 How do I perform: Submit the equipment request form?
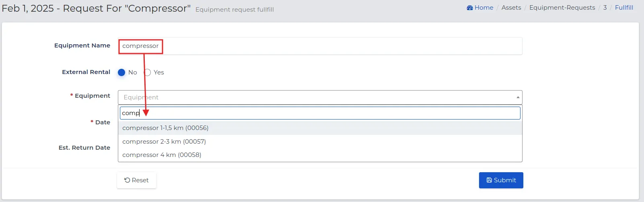point(501,180)
